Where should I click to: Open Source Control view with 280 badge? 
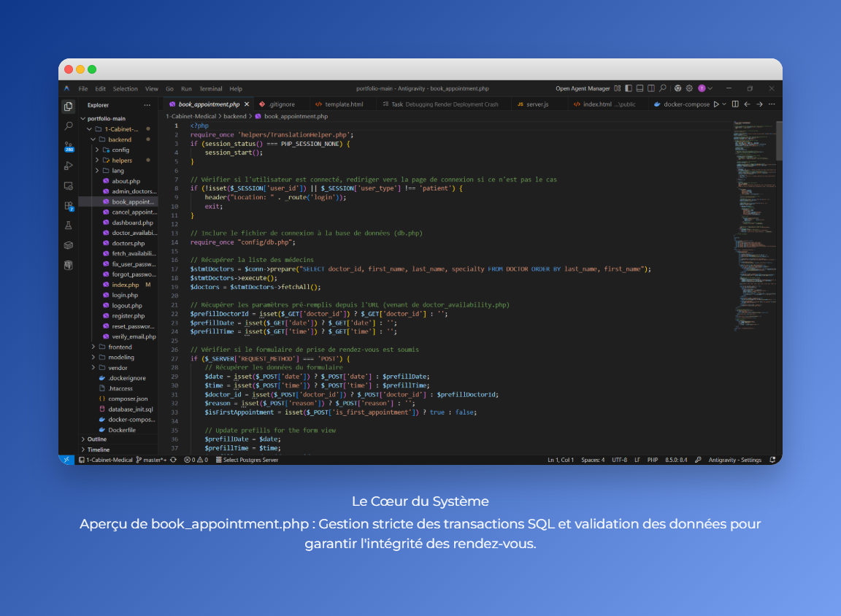[69, 147]
